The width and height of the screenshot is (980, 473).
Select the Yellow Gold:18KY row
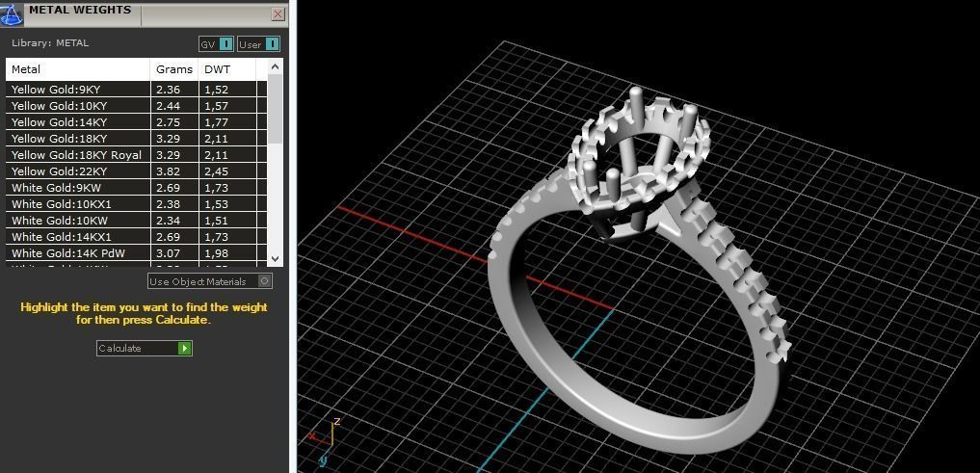pos(136,139)
